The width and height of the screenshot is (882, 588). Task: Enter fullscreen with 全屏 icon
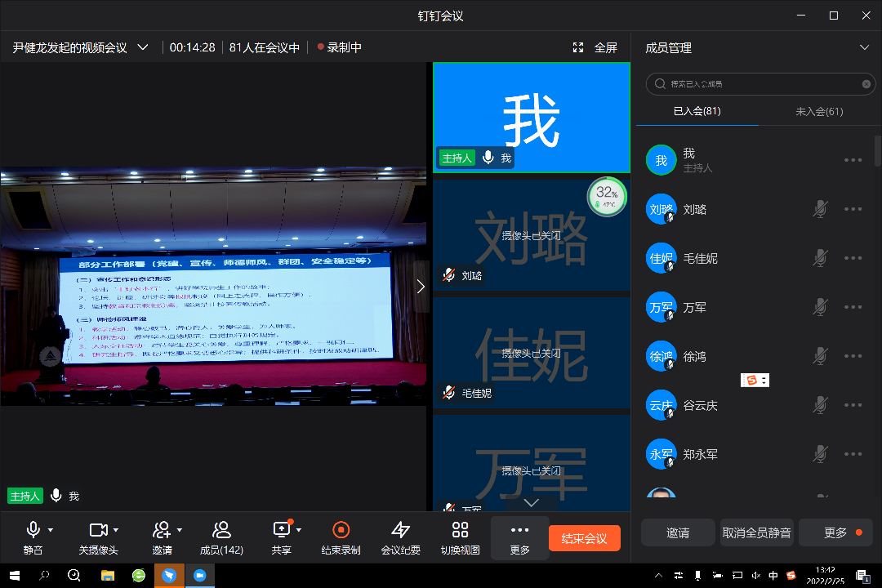click(579, 47)
